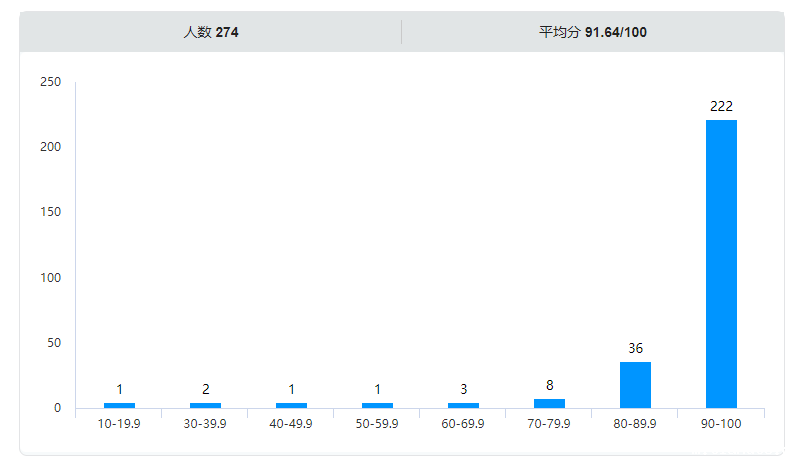Click the 8 data label above bar
The image size is (806, 466).
click(x=549, y=385)
